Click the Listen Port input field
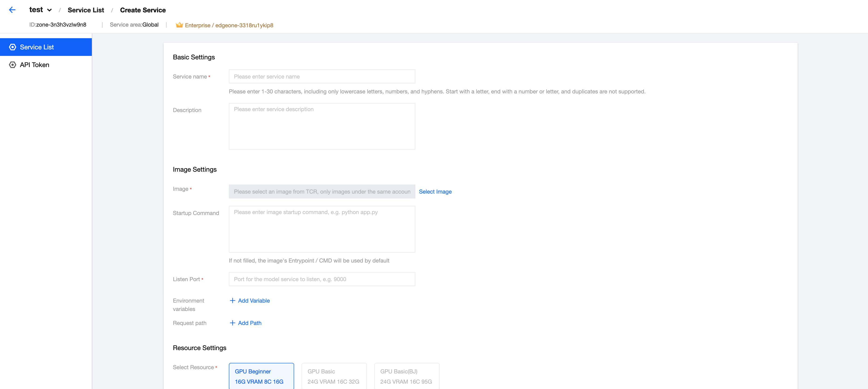Viewport: 868px width, 389px height. [321, 279]
